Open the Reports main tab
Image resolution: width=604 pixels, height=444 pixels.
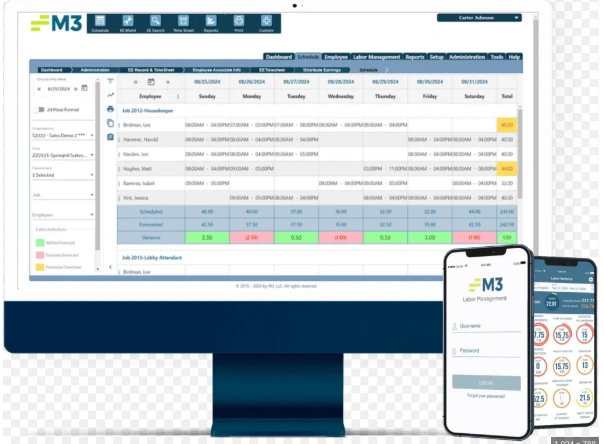[415, 57]
